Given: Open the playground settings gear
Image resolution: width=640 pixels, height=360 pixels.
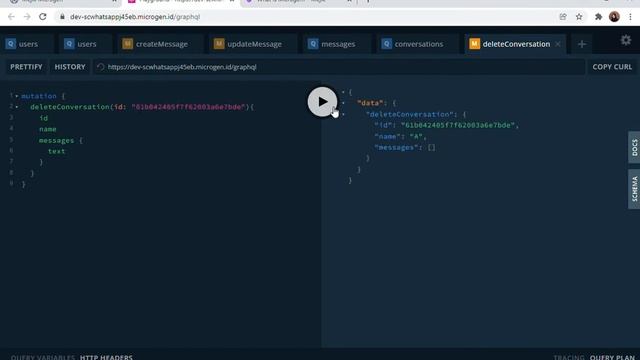Looking at the screenshot, I should [x=625, y=40].
